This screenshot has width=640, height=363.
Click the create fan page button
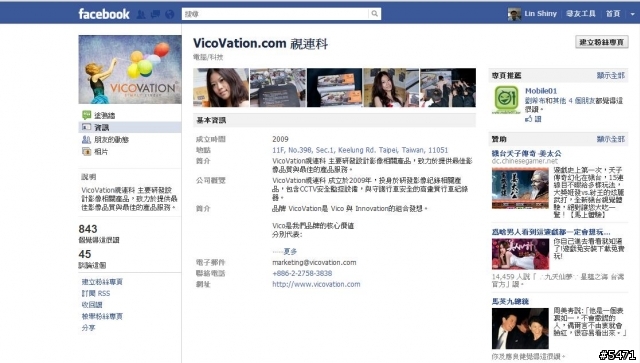(x=602, y=42)
